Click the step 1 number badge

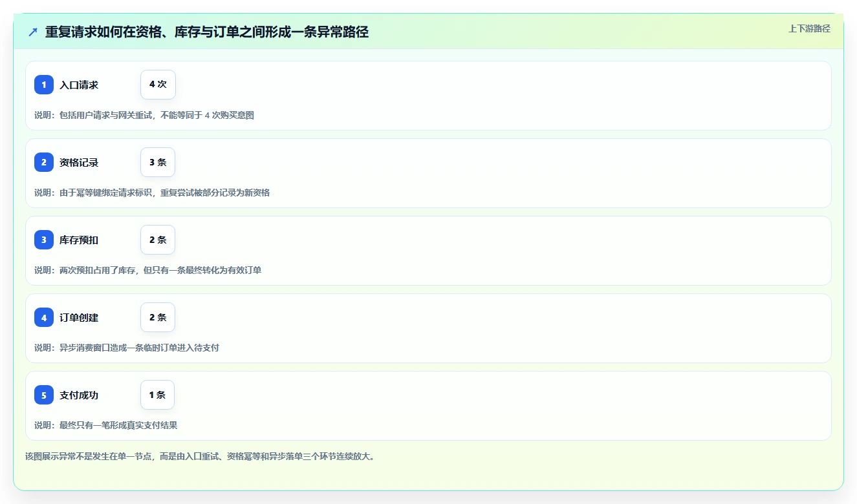(44, 85)
